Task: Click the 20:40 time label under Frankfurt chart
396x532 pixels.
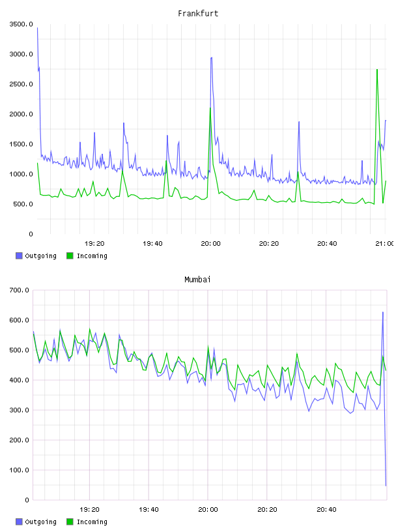Action: pos(327,244)
